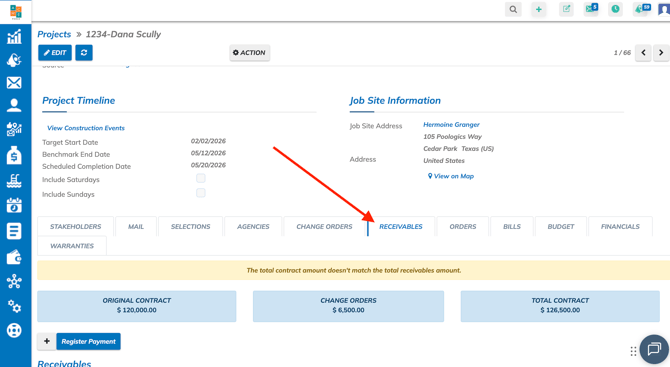
Task: Open the wallet icon in sidebar
Action: [14, 257]
